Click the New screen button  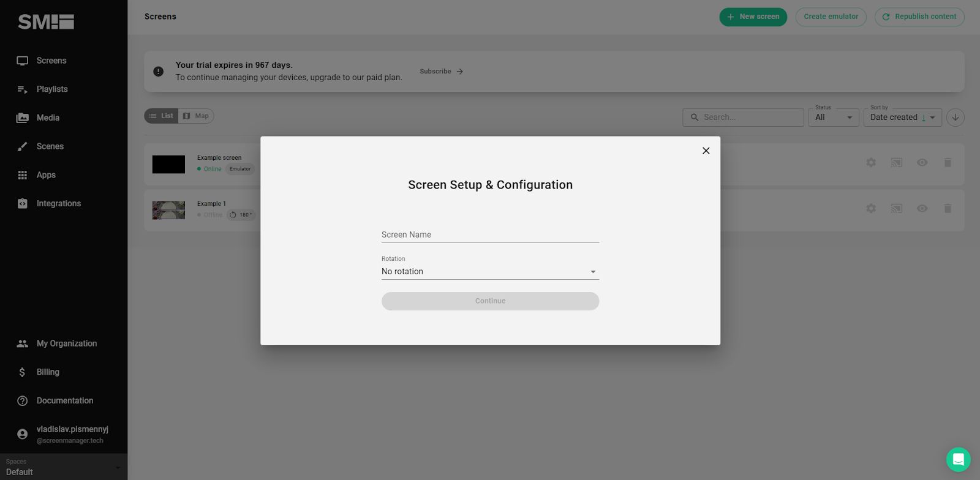point(753,17)
